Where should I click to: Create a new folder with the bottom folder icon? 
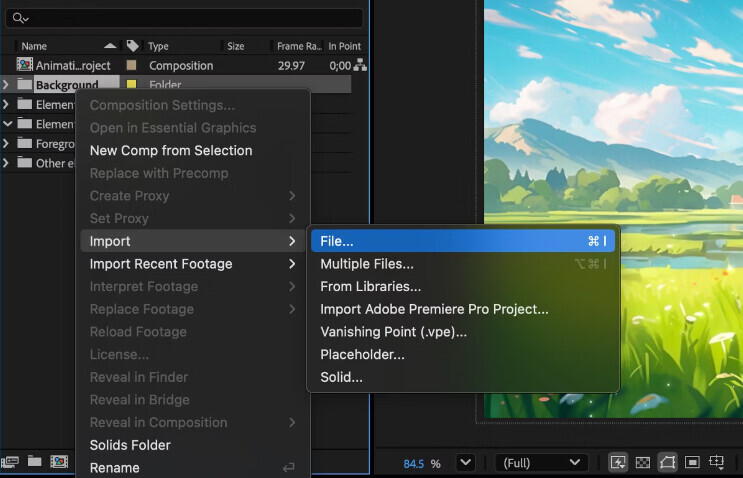(x=34, y=461)
